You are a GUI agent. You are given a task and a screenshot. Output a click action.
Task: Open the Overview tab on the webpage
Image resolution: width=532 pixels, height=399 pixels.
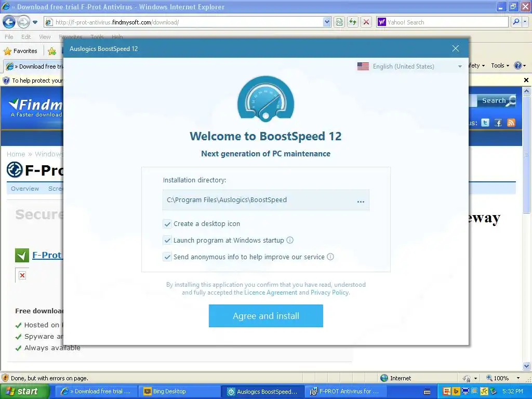[x=25, y=189]
